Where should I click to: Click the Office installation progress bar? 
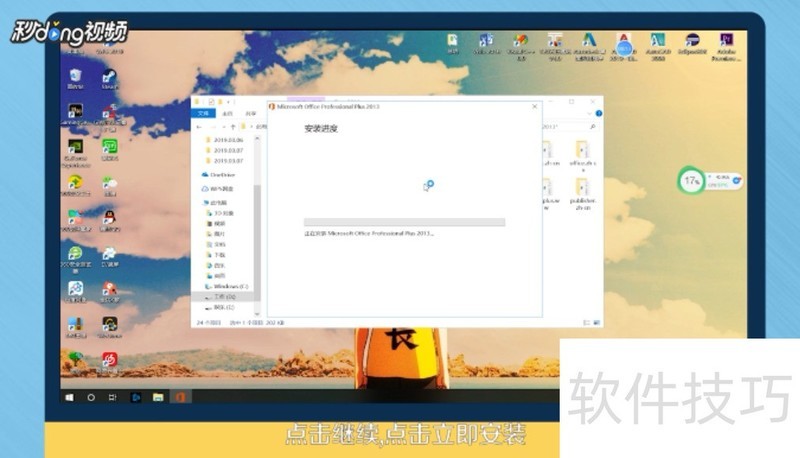coord(404,222)
